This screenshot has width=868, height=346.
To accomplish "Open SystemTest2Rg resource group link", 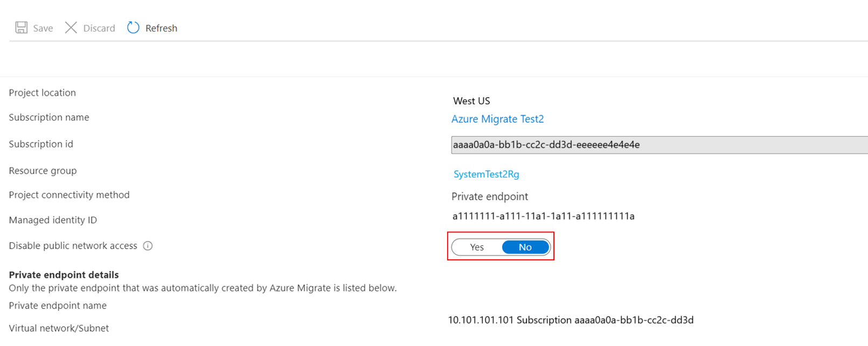I will (486, 174).
